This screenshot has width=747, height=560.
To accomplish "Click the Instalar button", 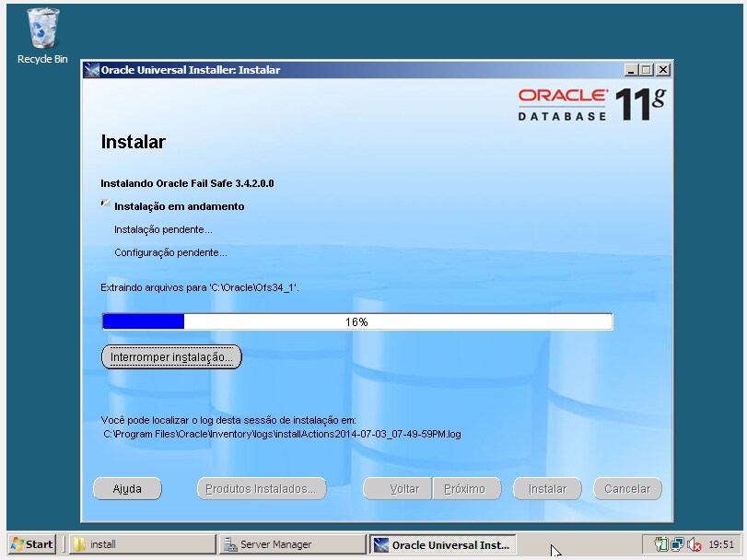I will pos(546,488).
